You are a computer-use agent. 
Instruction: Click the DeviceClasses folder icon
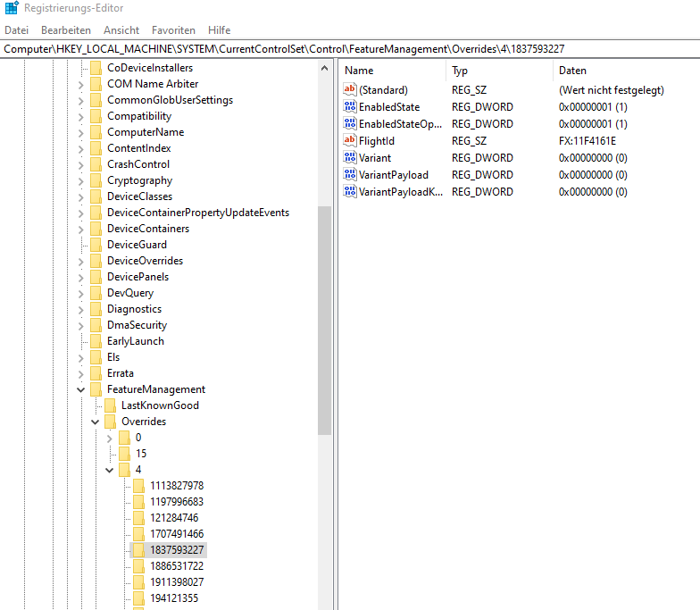[x=96, y=196]
